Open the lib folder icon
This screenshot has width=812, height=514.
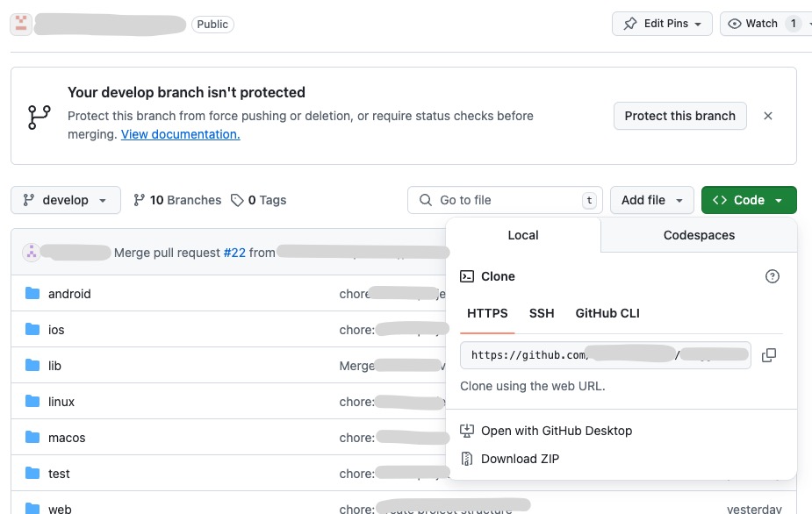pos(32,366)
